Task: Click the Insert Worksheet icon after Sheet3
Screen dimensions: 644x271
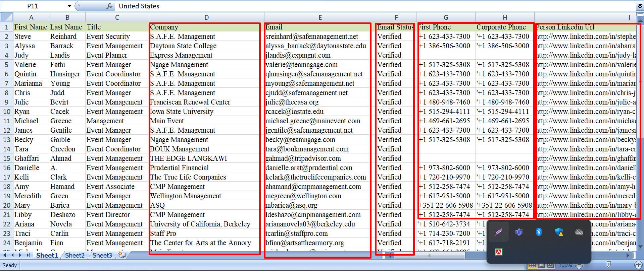Action: [x=122, y=255]
